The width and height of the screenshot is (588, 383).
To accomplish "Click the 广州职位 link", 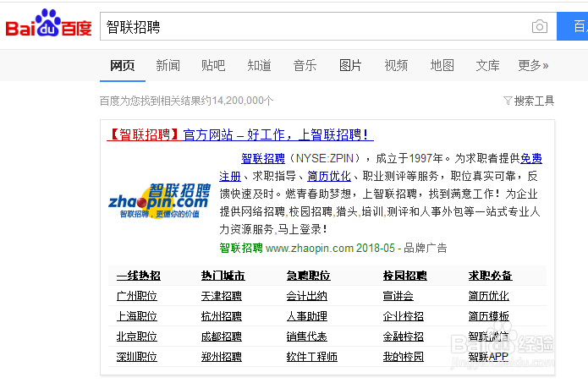I will 136,296.
